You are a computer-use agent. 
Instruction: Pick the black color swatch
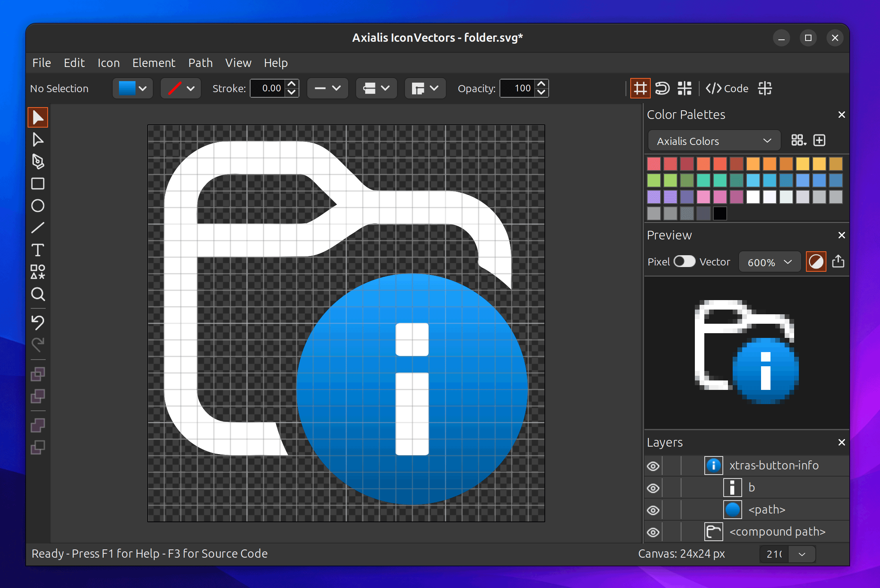(x=720, y=213)
